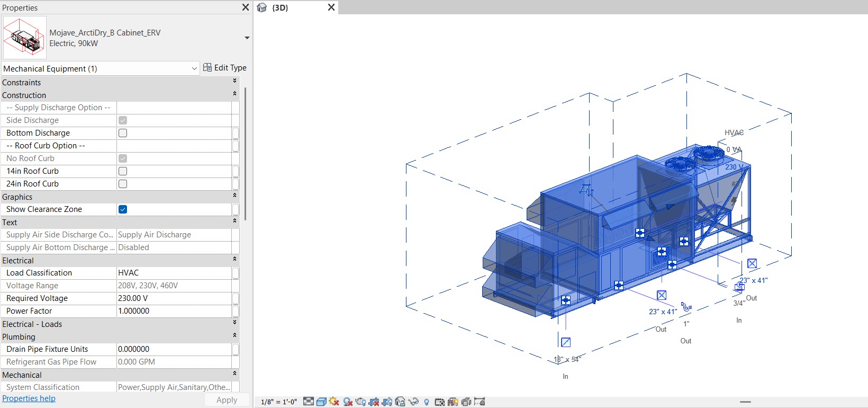Expand the Electrical - Loads section
This screenshot has width=868, height=408.
point(234,322)
